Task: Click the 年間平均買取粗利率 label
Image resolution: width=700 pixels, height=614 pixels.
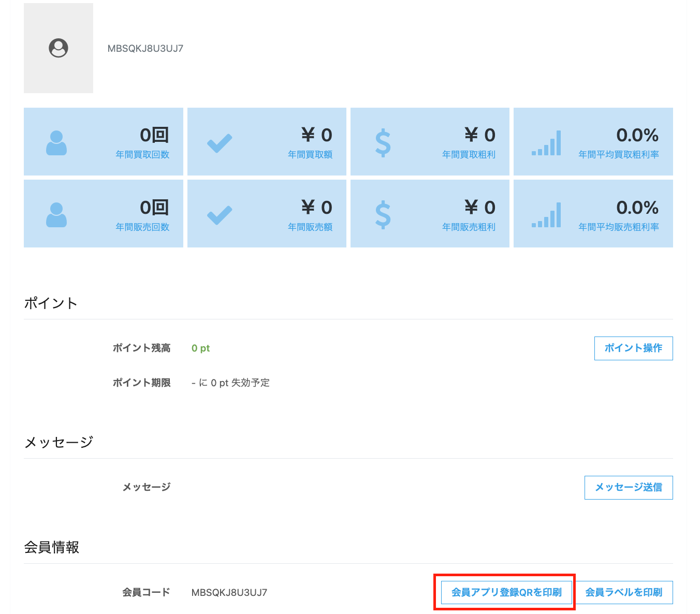Action: [x=619, y=154]
